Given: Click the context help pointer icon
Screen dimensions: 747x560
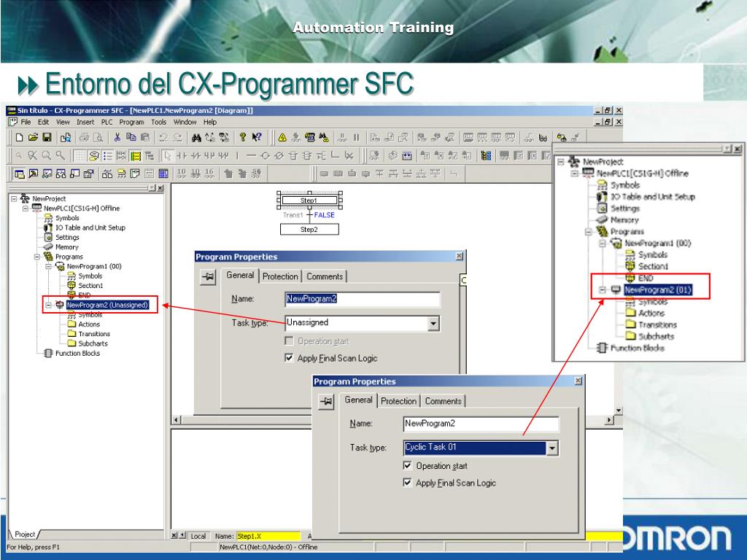Looking at the screenshot, I should [257, 138].
